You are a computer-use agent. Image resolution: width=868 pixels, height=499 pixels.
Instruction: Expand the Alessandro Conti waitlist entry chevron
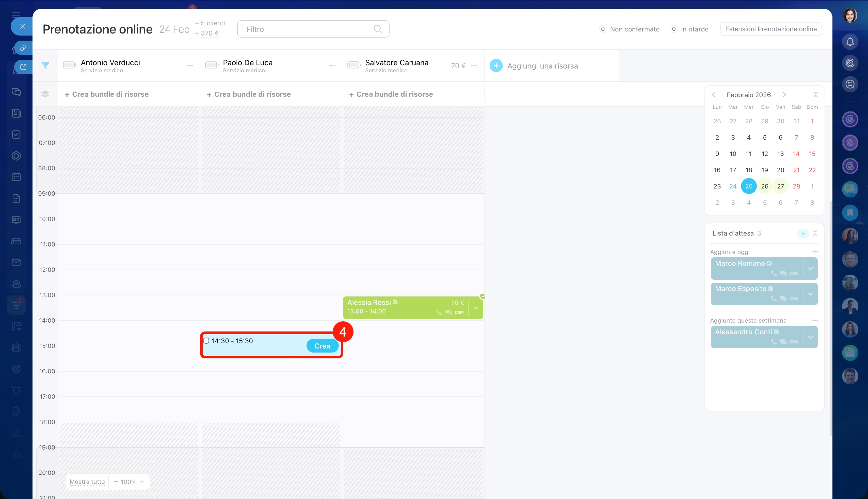pos(810,337)
